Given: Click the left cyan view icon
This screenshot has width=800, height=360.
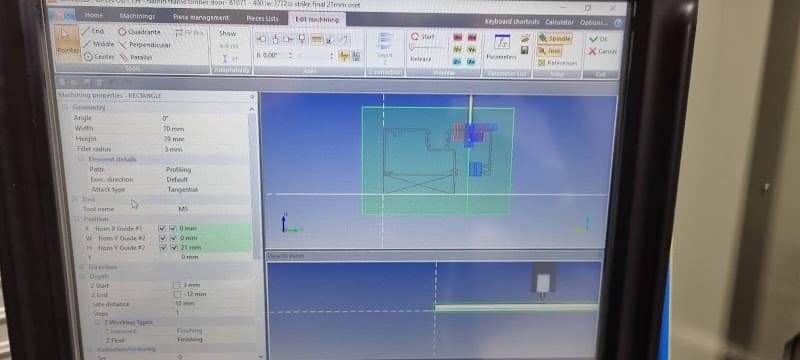Looking at the screenshot, I should tap(458, 62).
